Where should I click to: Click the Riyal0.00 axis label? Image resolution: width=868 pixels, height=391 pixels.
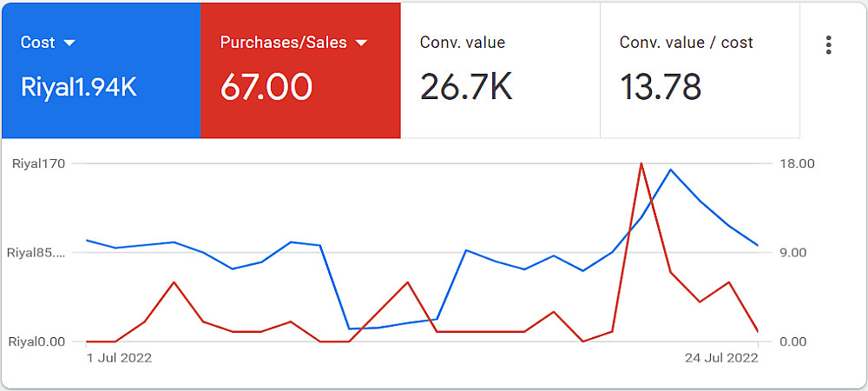coord(37,341)
